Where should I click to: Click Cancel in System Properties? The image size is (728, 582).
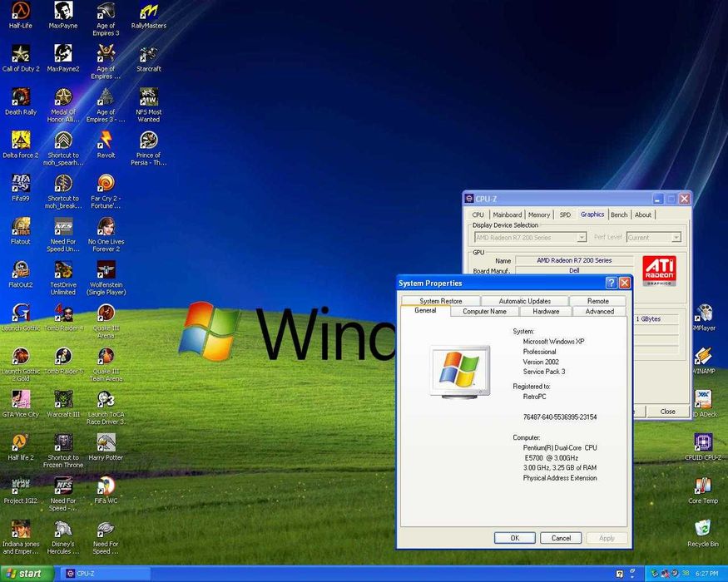pyautogui.click(x=561, y=538)
